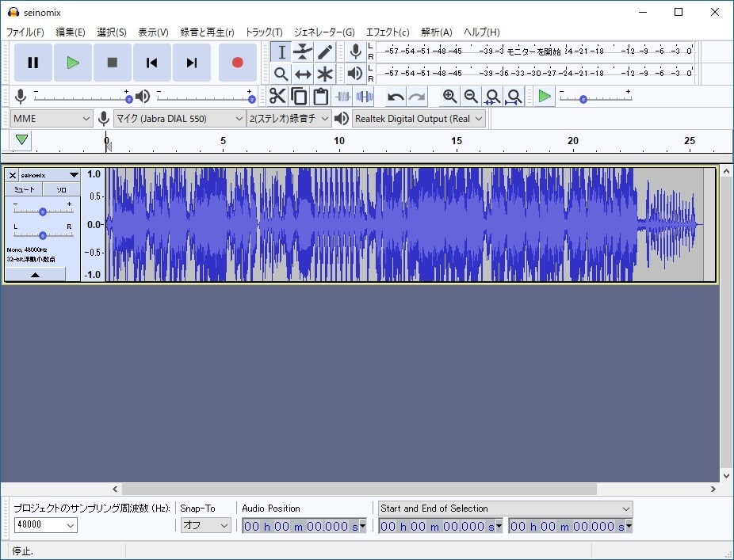The width and height of the screenshot is (734, 560).
Task: Start recording with the red Record button
Action: point(237,63)
